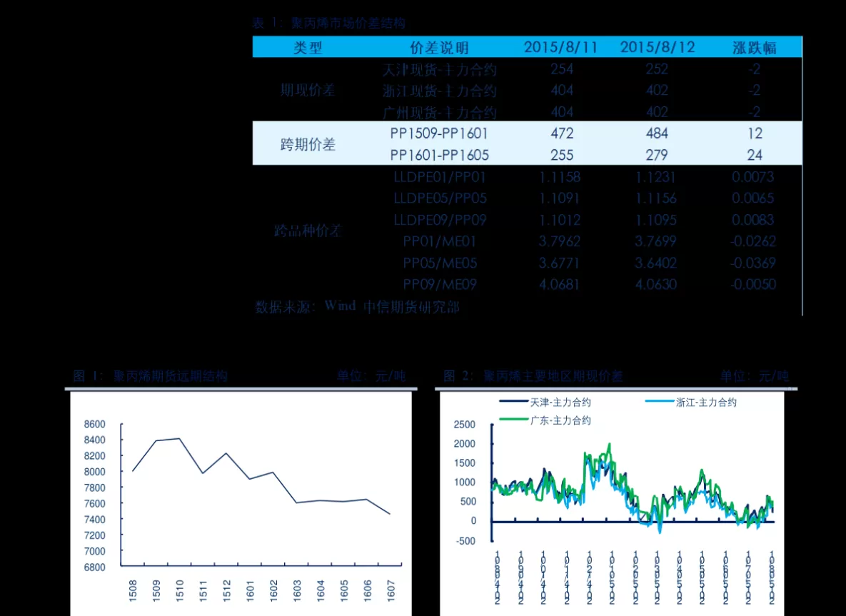Click the value 472 for PP1509-PP1601
Image resolution: width=846 pixels, height=616 pixels.
point(562,133)
